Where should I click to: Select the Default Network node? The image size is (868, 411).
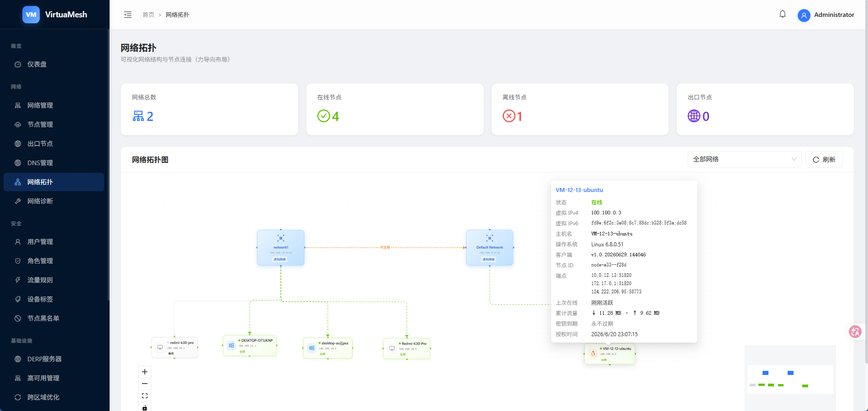489,248
